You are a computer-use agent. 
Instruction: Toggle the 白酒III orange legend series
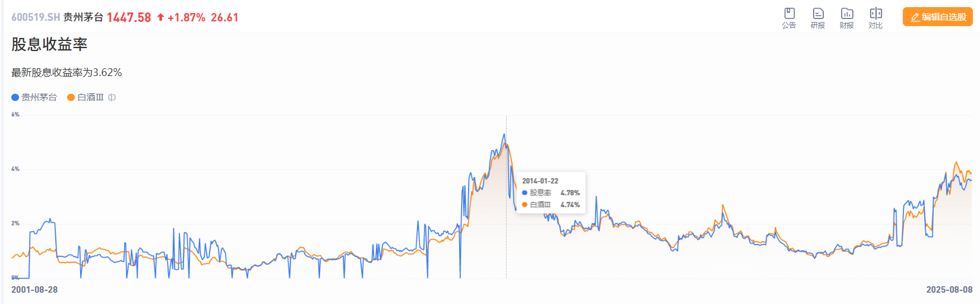tap(86, 97)
